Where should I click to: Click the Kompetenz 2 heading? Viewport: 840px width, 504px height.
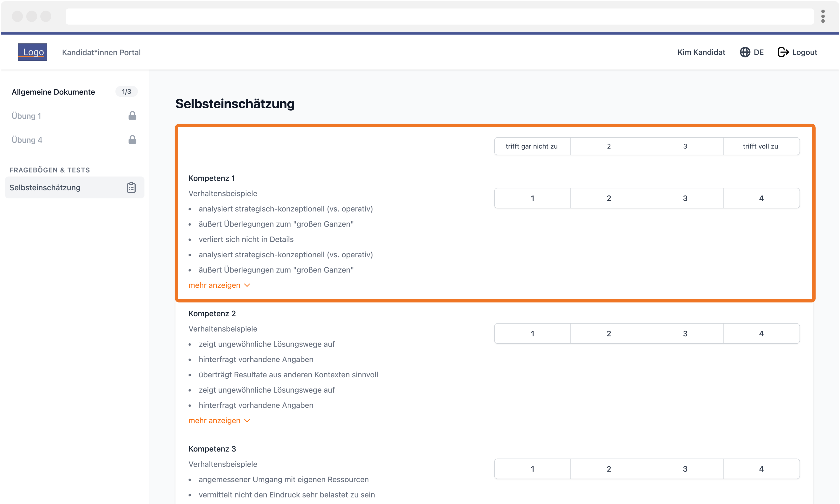coord(212,313)
